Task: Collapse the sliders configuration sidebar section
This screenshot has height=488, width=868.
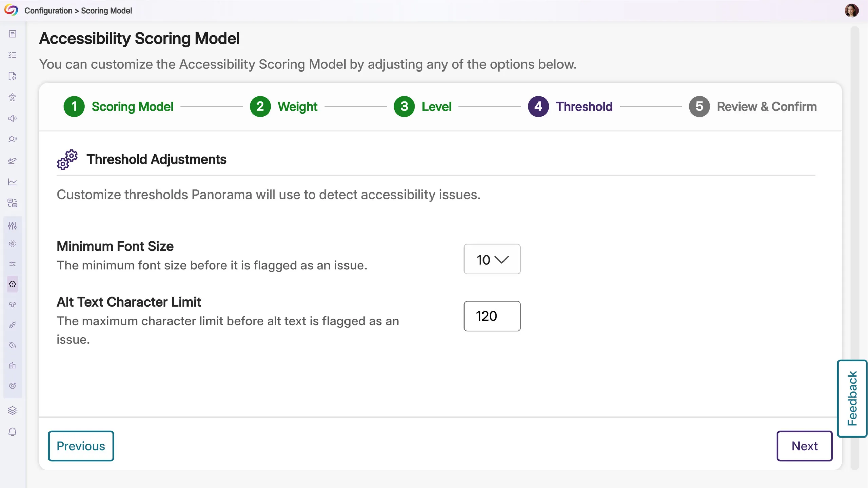Action: [13, 226]
